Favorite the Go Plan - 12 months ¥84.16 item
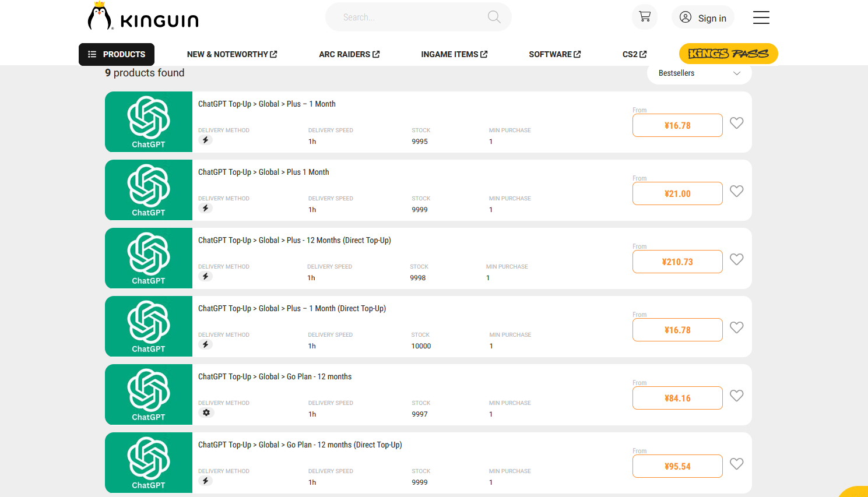This screenshot has height=497, width=868. [736, 396]
